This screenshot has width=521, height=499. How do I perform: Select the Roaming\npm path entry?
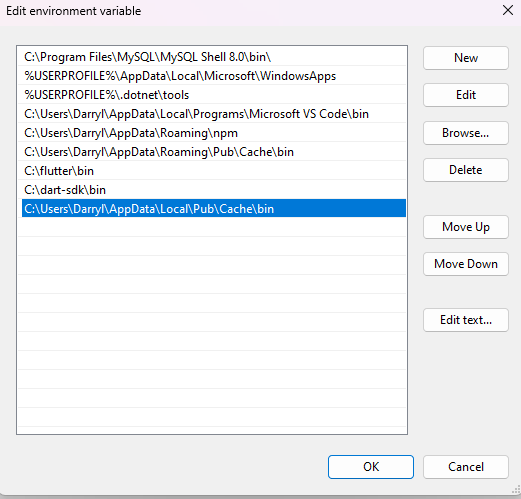pyautogui.click(x=214, y=133)
